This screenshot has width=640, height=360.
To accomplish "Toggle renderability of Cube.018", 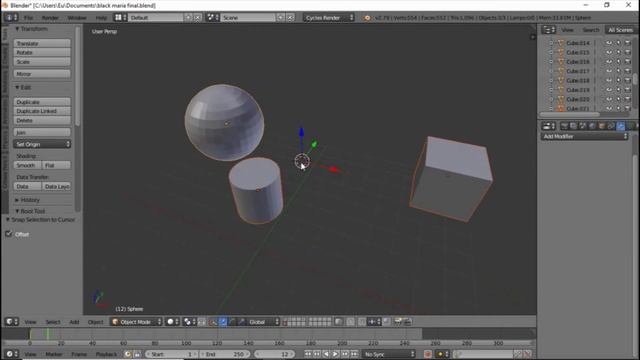I will click(x=628, y=80).
